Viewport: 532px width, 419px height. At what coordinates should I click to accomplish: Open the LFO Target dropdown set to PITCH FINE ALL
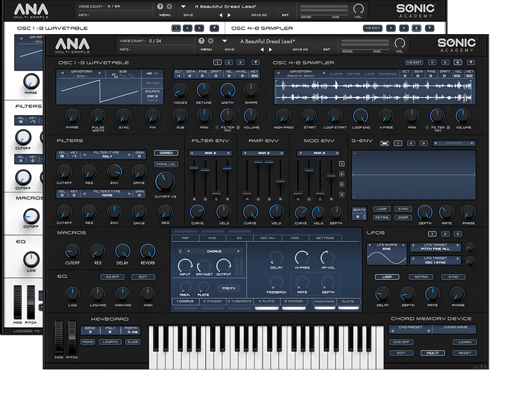pos(435,247)
